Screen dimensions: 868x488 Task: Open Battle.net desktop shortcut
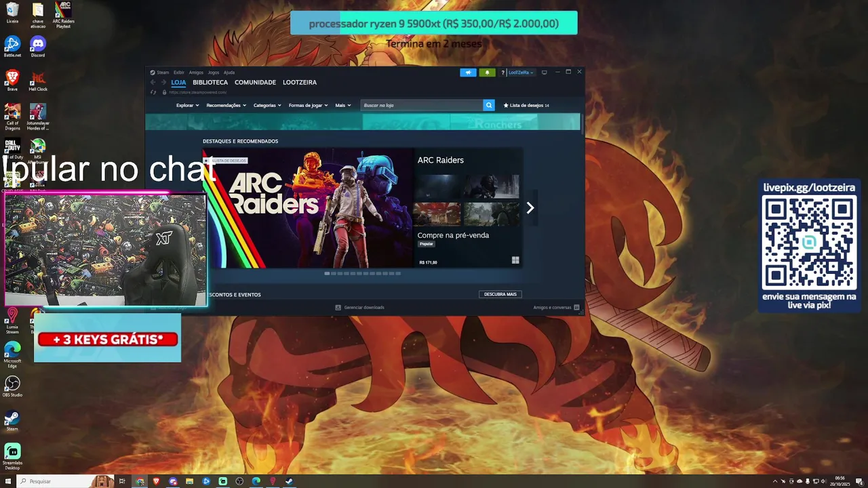tap(12, 47)
